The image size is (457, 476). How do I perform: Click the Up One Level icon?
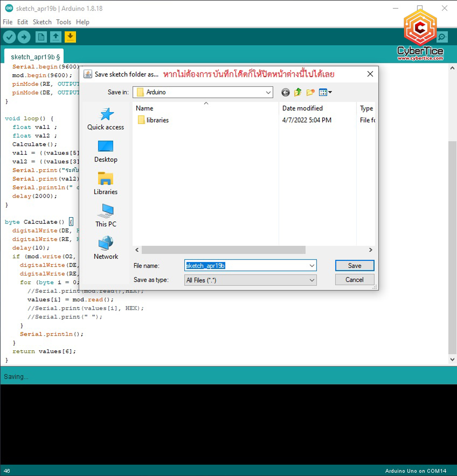coord(298,92)
